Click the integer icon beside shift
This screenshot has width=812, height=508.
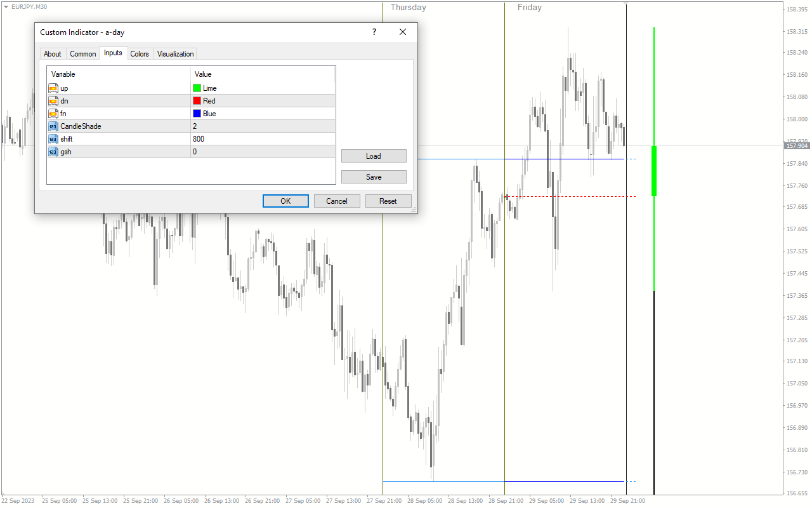click(x=53, y=139)
